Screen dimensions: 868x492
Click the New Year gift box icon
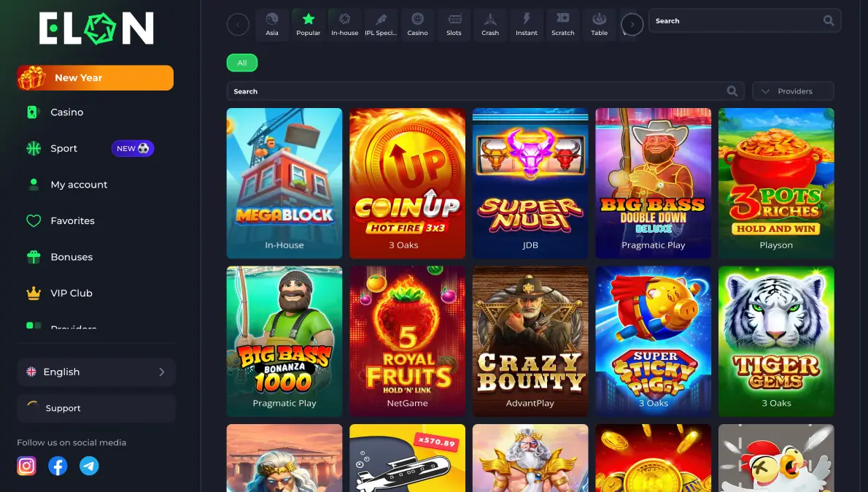click(x=31, y=77)
